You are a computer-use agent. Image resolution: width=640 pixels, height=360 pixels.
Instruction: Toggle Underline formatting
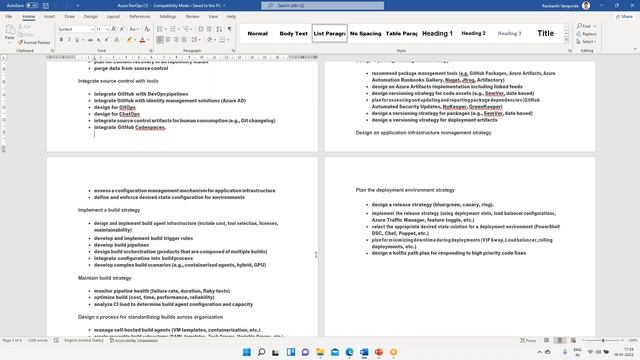(76, 40)
